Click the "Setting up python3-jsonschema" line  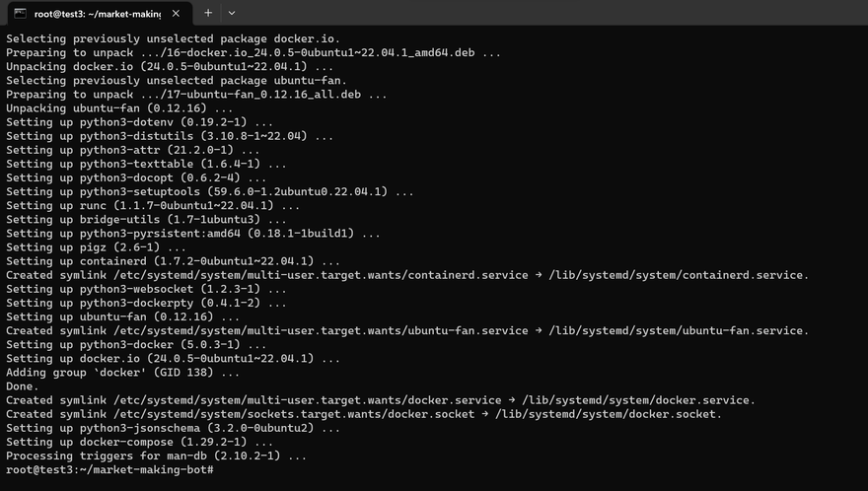(173, 428)
